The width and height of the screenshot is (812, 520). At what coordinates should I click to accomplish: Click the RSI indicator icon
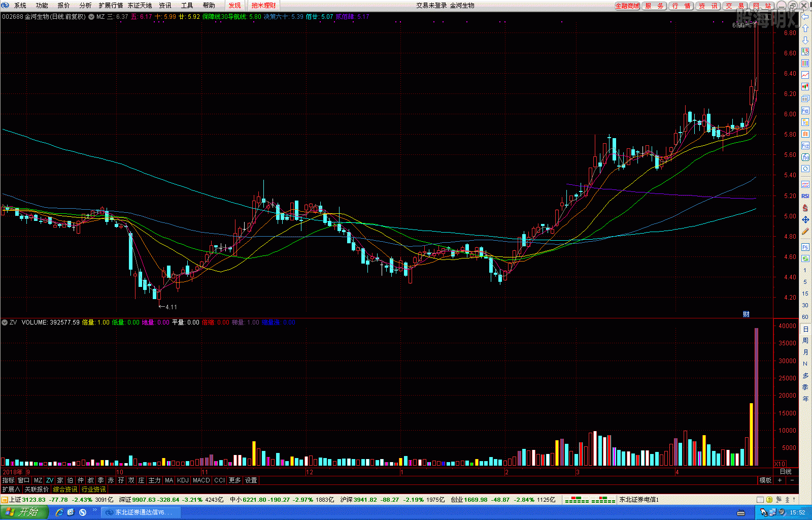click(805, 196)
